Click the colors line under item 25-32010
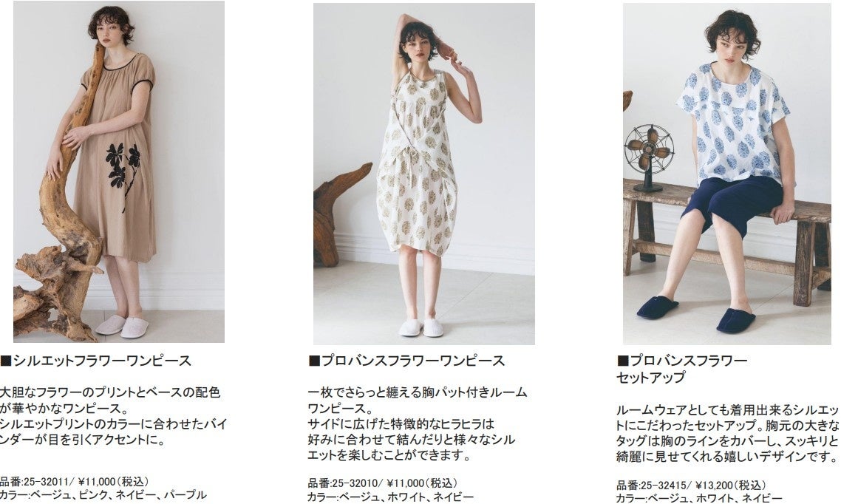 pyautogui.click(x=390, y=497)
